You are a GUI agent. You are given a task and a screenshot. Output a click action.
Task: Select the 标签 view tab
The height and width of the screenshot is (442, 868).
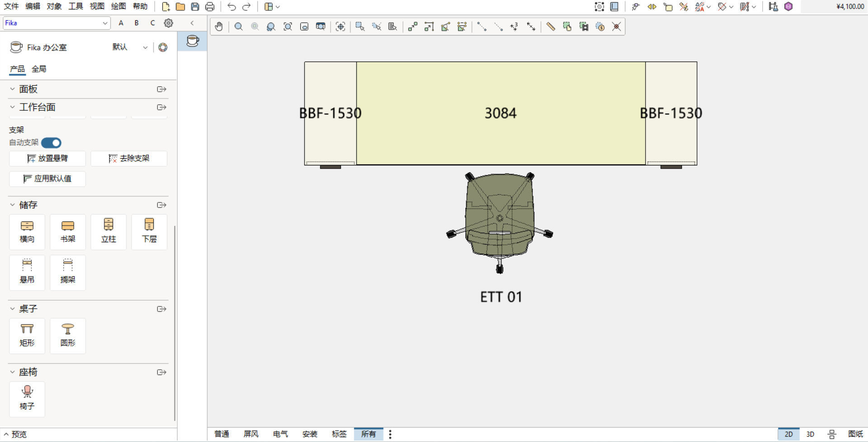click(339, 434)
